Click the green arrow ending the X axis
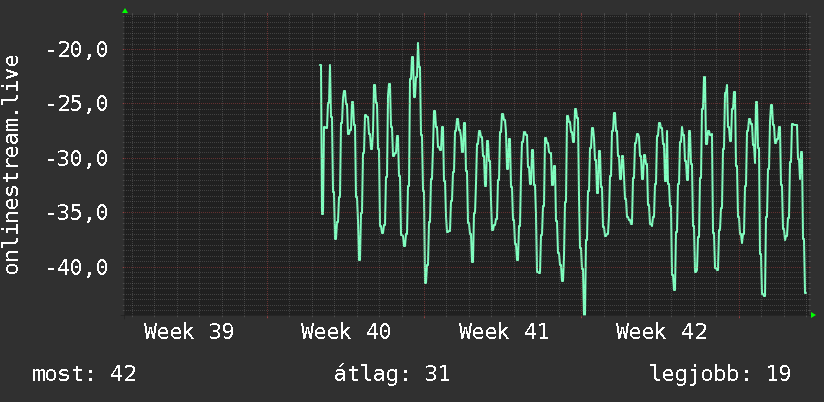Screen dimensions: 824x402 (813, 315)
